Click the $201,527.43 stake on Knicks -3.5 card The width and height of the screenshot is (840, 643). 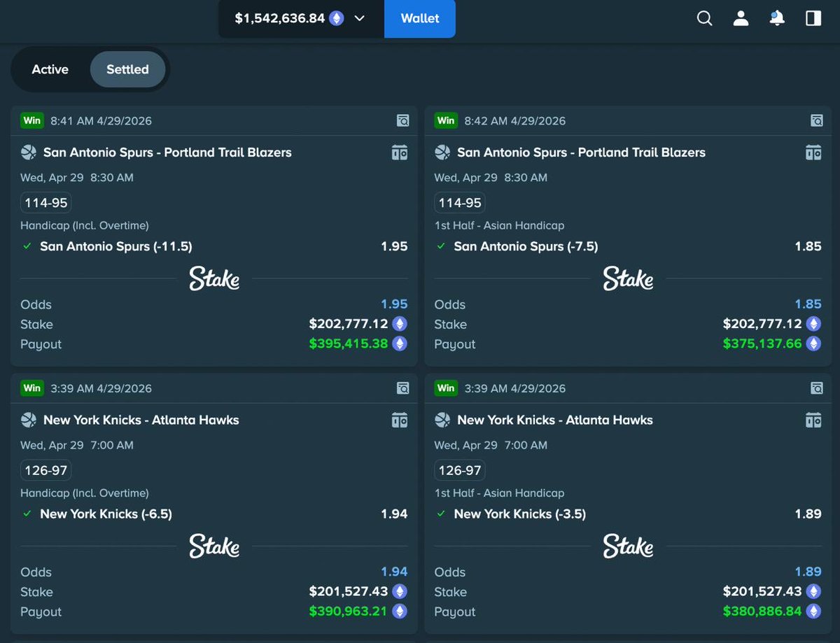(762, 591)
